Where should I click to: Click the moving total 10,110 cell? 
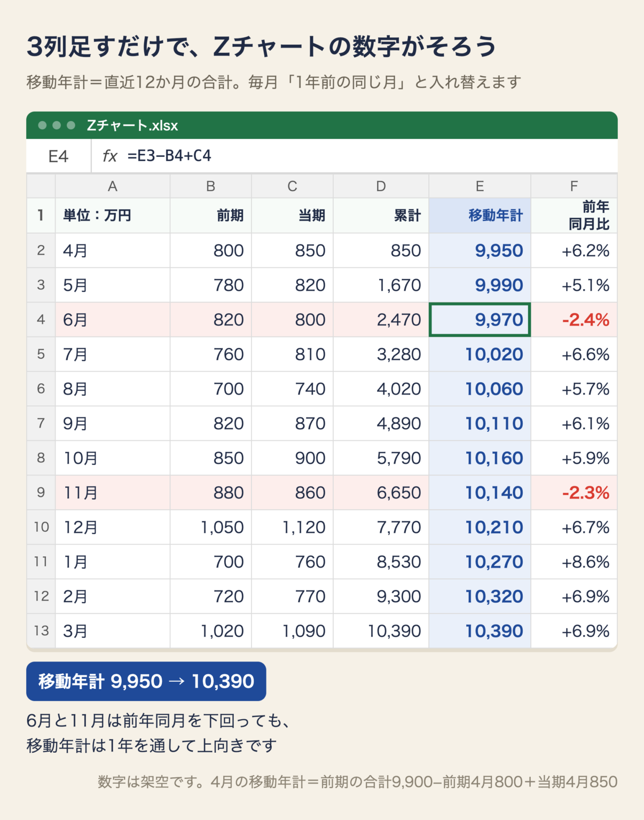(480, 423)
